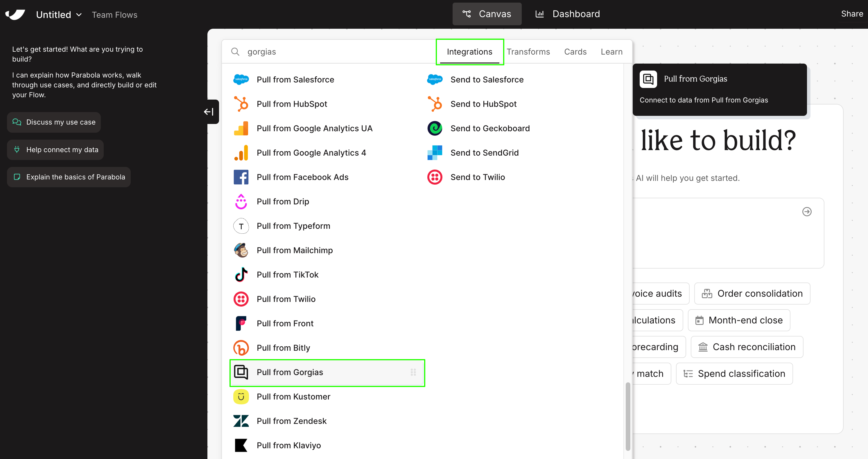
Task: Click the Pull from TikTok icon
Action: pos(241,275)
